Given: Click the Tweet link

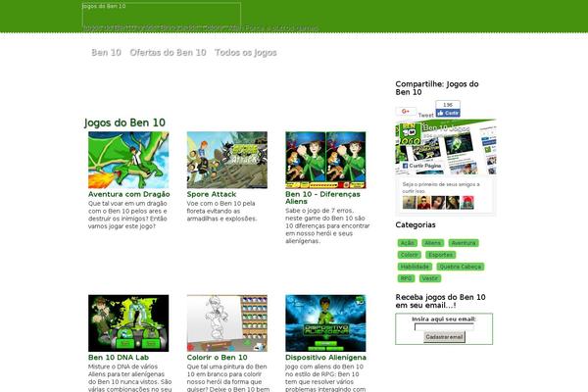Looking at the screenshot, I should coord(426,116).
